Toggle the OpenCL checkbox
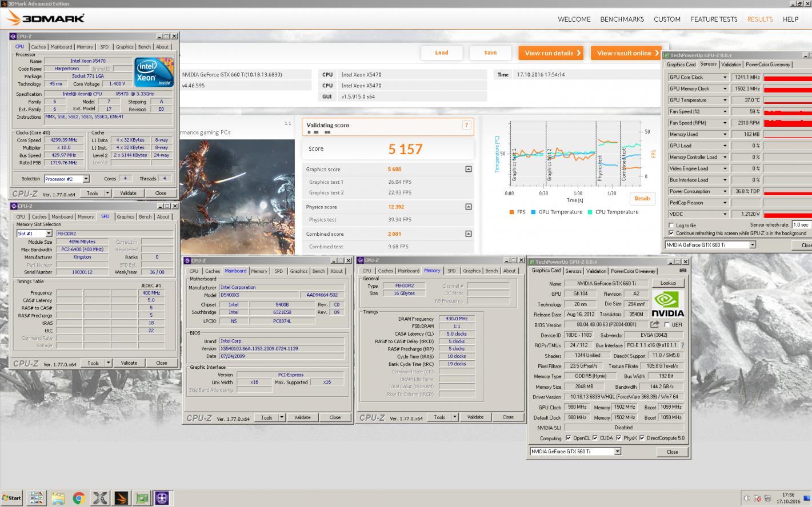 [x=568, y=438]
